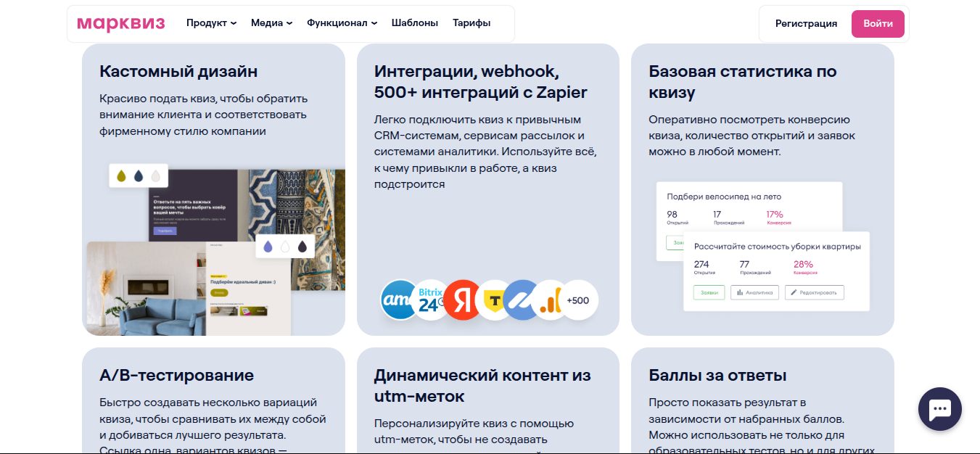
Task: Click the Аналитика button in stats card
Action: click(754, 293)
